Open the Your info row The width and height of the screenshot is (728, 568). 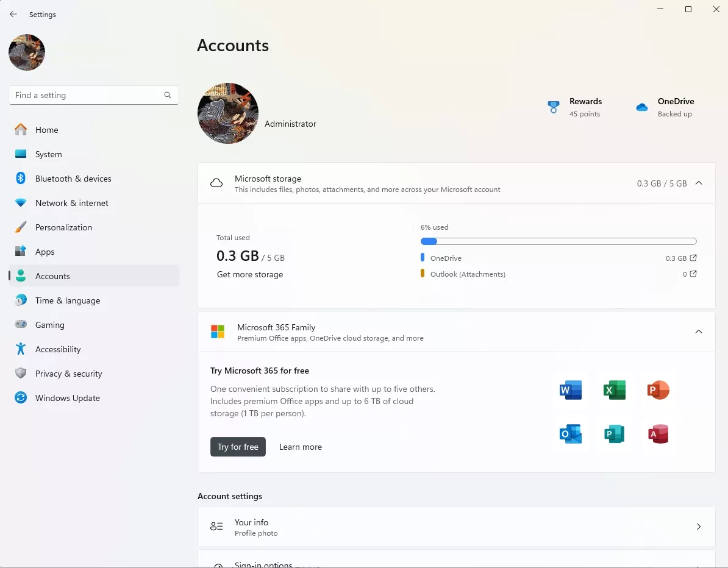[x=457, y=526]
